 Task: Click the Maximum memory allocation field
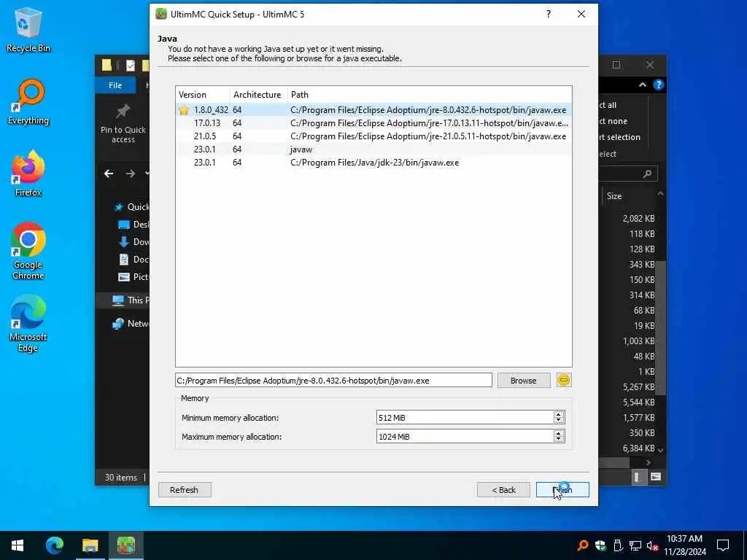coord(465,436)
